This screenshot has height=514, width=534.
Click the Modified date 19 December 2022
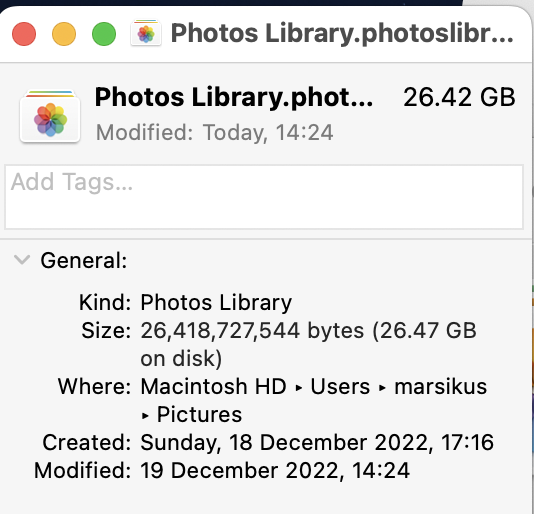pyautogui.click(x=275, y=470)
